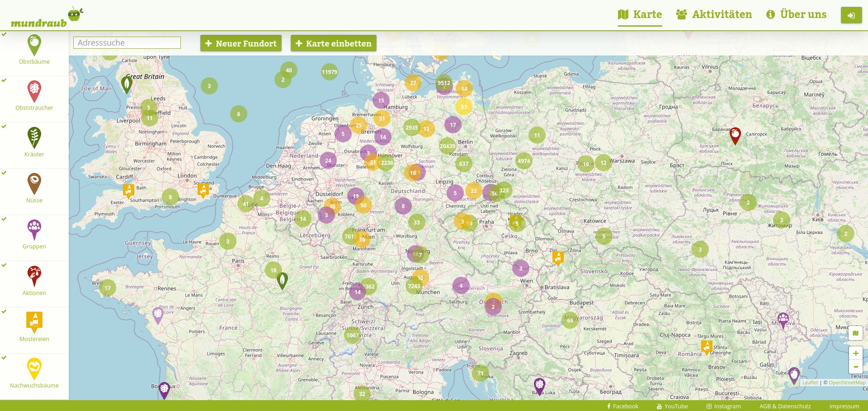
Task: Disable the Kräuter filter checkmark
Action: click(x=4, y=126)
